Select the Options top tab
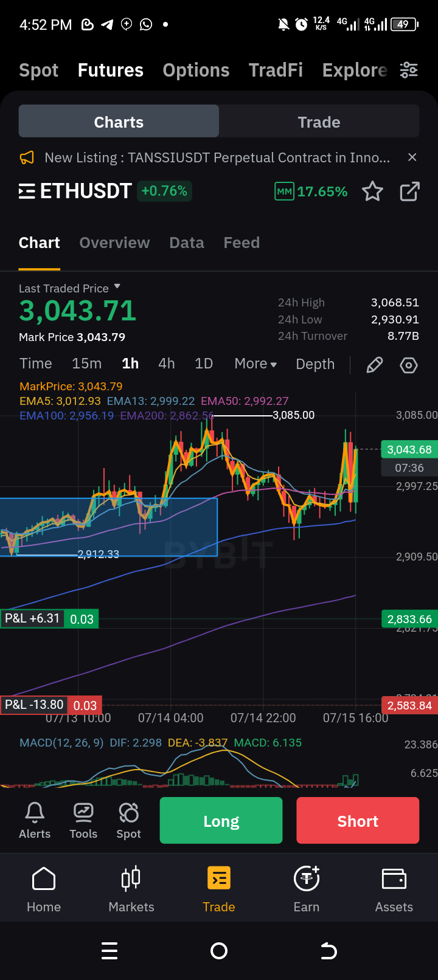 (196, 70)
